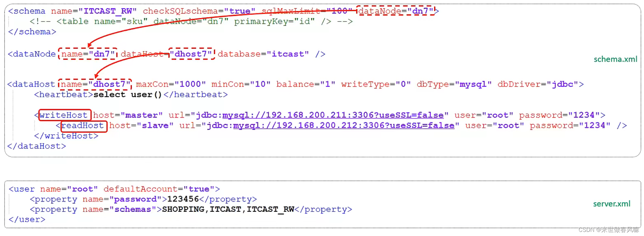
Task: Click user name="root" in server.xml
Action: point(69,189)
